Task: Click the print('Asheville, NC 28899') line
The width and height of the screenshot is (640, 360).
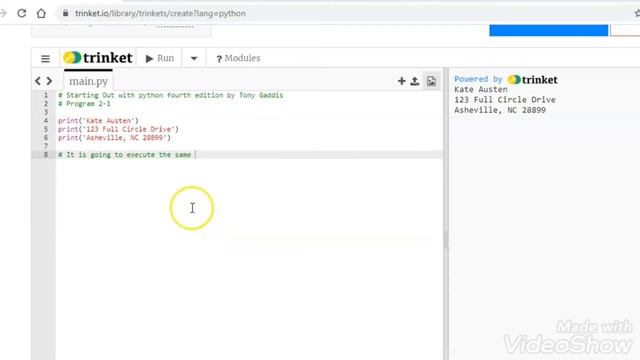Action: (114, 138)
